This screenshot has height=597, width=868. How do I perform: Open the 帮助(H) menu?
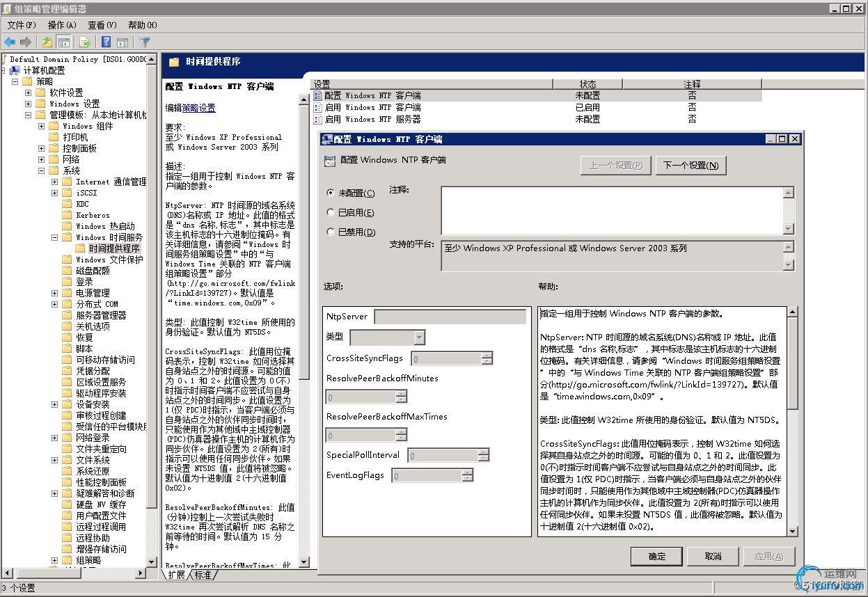[143, 25]
